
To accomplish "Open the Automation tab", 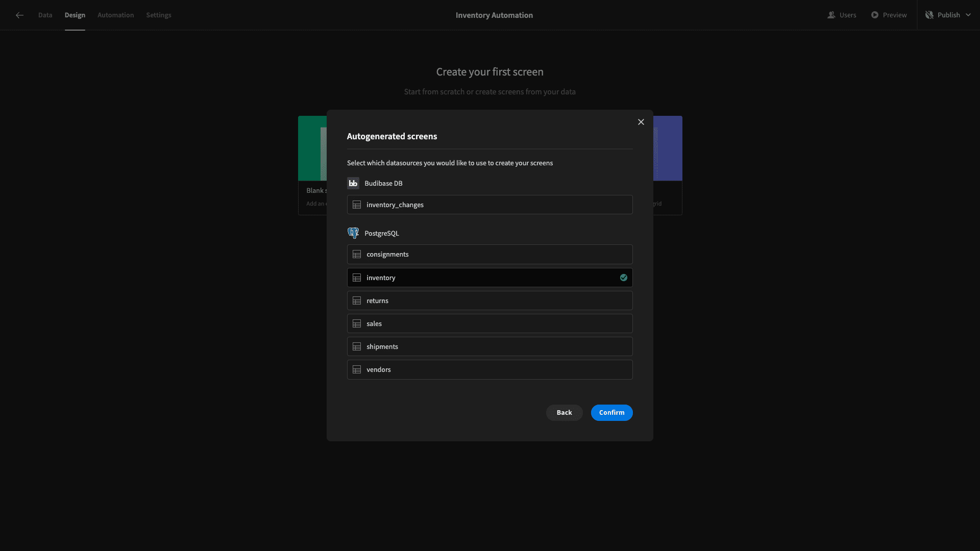I will coord(116,15).
